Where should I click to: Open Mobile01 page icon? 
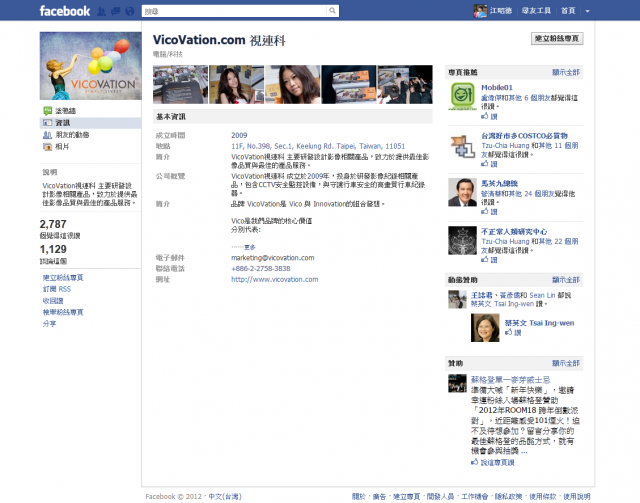(x=462, y=96)
